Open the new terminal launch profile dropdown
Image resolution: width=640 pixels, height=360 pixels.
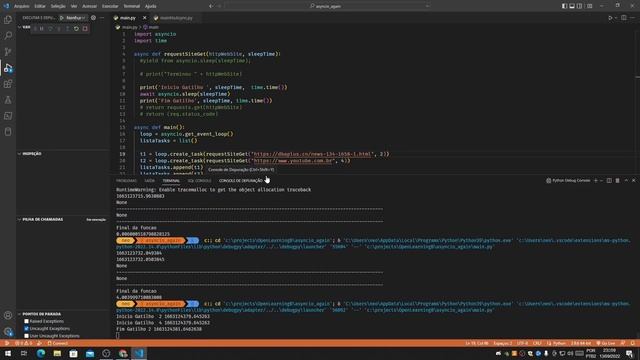pos(601,180)
